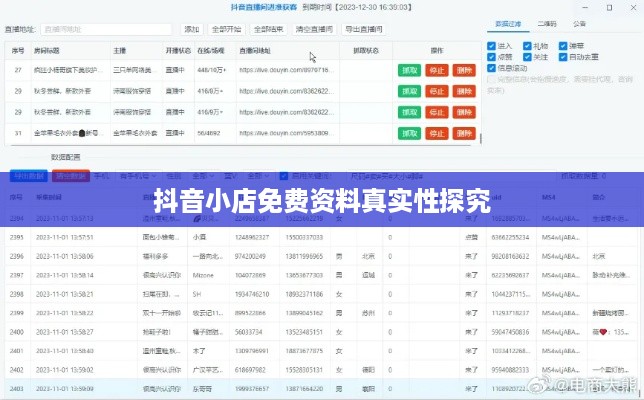Toggle the 关注 checkbox

[527, 57]
